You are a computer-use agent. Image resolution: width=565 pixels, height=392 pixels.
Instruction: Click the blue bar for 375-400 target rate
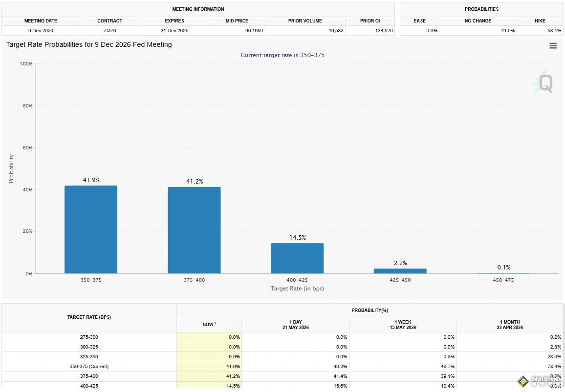pyautogui.click(x=194, y=230)
